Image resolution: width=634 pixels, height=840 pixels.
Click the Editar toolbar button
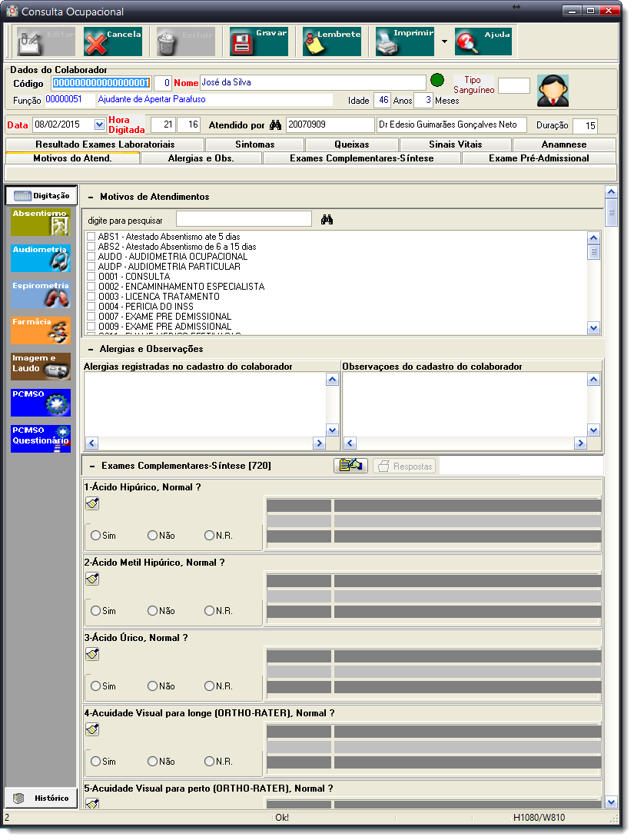click(45, 42)
